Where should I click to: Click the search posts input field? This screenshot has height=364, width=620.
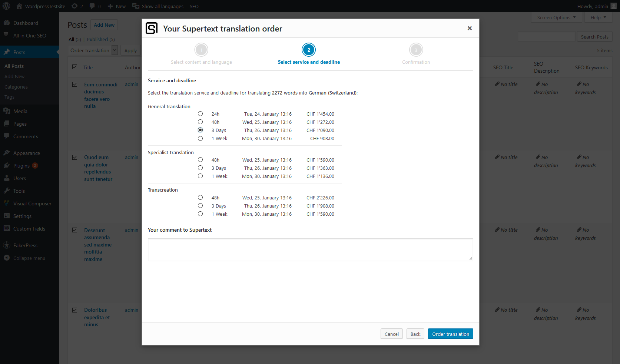point(547,36)
